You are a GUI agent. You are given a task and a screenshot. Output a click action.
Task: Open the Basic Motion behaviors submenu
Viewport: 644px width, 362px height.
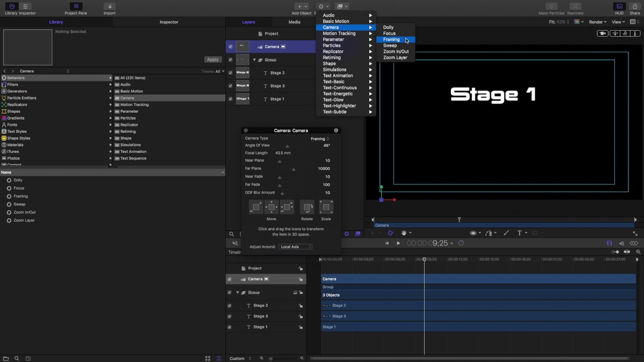[x=346, y=22]
